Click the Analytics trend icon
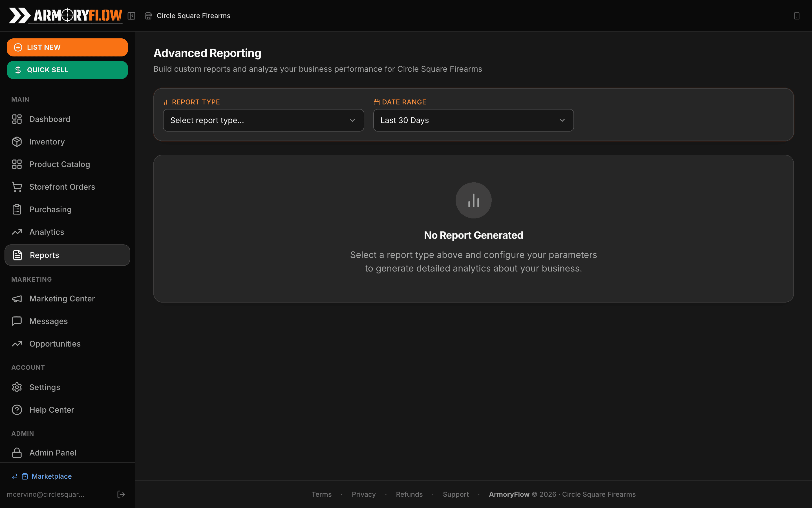This screenshot has width=812, height=508. pos(17,232)
